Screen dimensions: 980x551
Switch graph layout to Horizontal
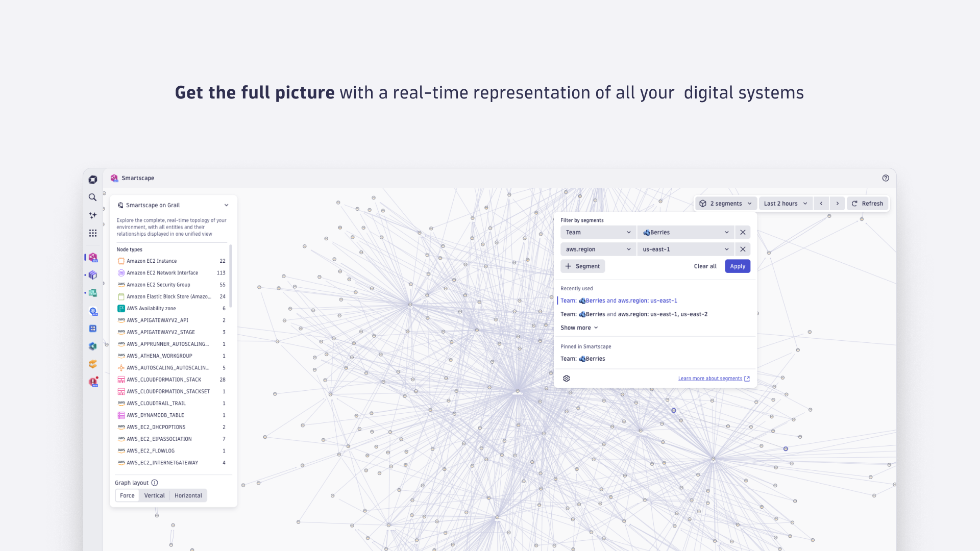[188, 495]
